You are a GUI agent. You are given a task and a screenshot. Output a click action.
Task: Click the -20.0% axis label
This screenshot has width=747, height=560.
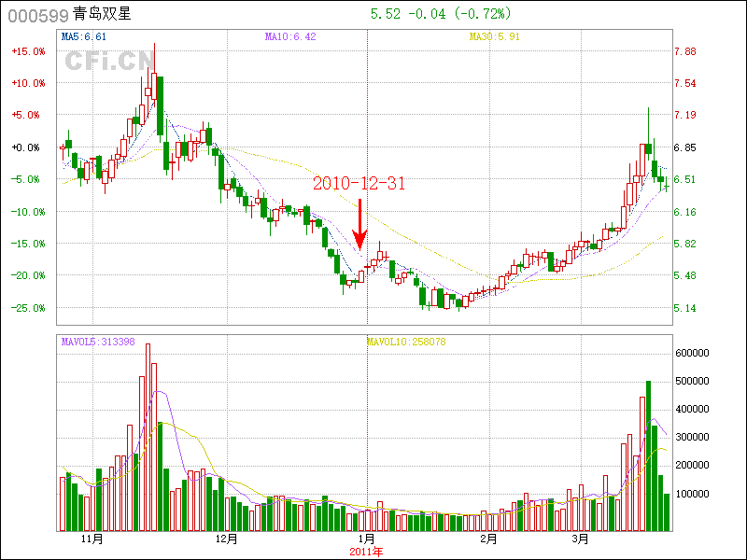coord(28,275)
